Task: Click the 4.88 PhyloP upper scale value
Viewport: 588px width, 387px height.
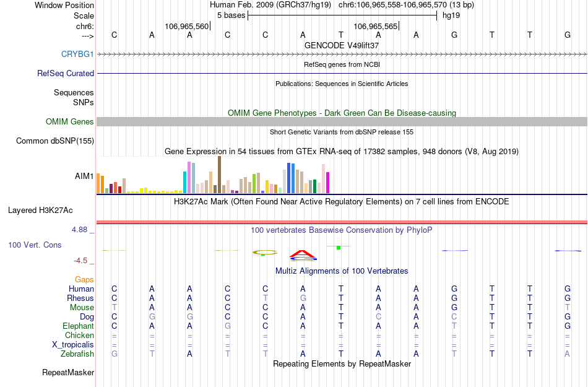Action: 79,230
